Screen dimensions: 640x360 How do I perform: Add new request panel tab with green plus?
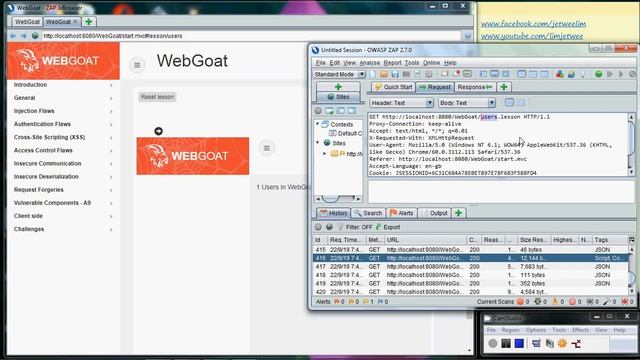pos(504,87)
